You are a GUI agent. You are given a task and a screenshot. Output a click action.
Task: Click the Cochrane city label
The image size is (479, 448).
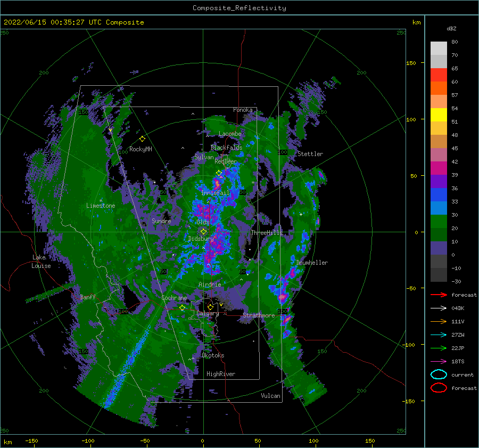tap(174, 298)
